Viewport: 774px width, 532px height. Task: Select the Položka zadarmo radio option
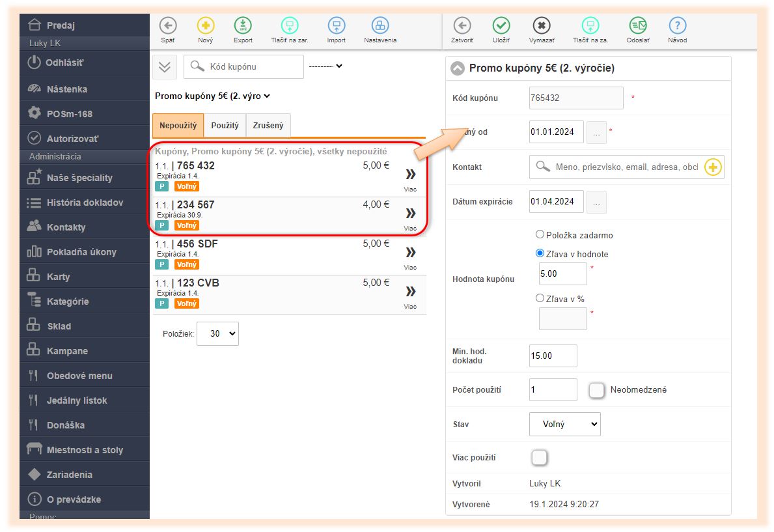540,234
